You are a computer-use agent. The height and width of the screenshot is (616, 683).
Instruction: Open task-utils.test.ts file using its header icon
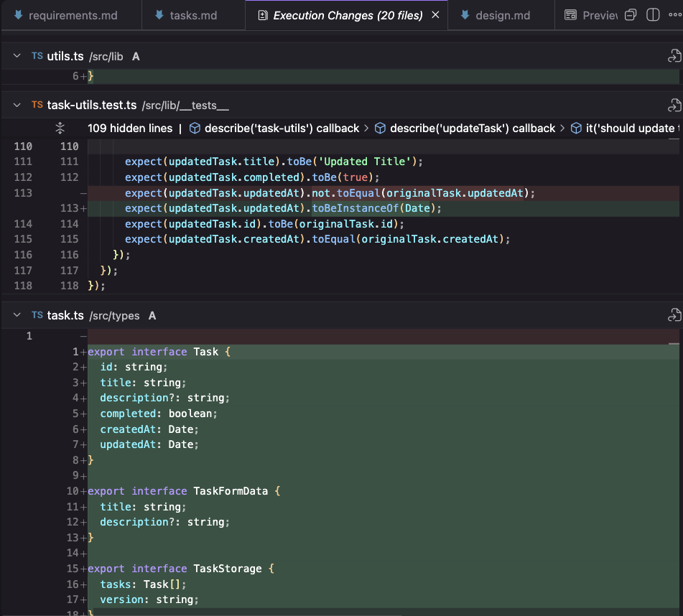tap(674, 106)
